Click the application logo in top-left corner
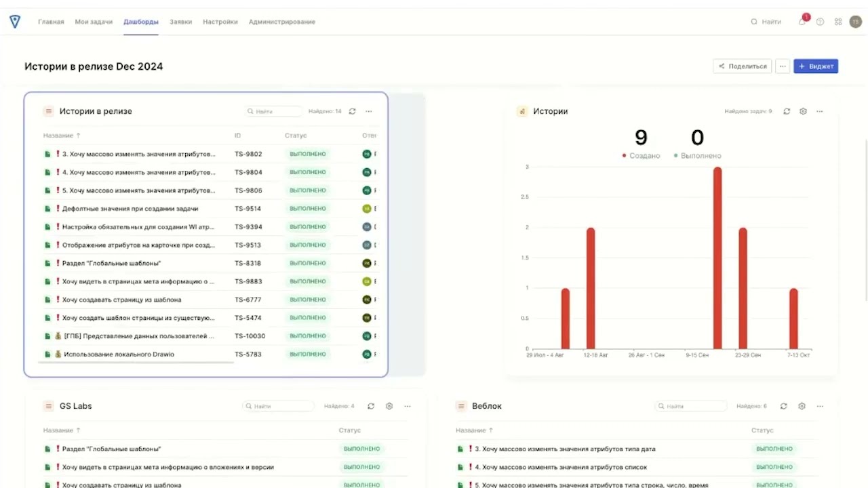Image resolution: width=868 pixels, height=488 pixels. tap(15, 22)
